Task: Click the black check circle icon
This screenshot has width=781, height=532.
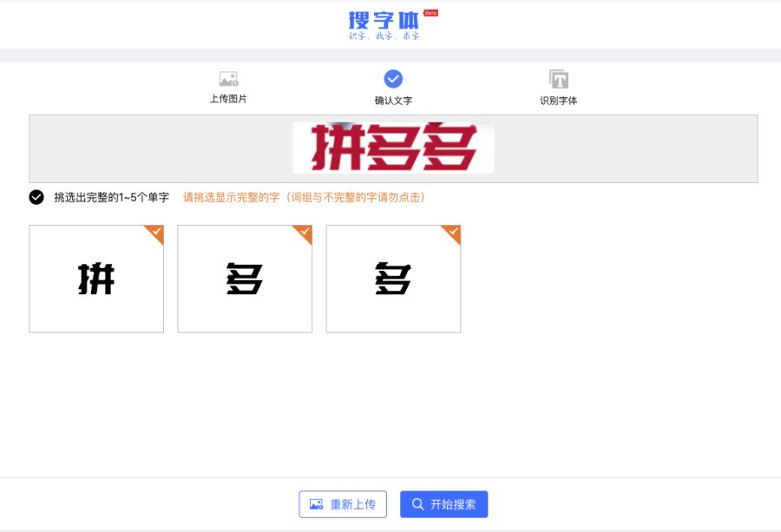Action: pos(36,197)
